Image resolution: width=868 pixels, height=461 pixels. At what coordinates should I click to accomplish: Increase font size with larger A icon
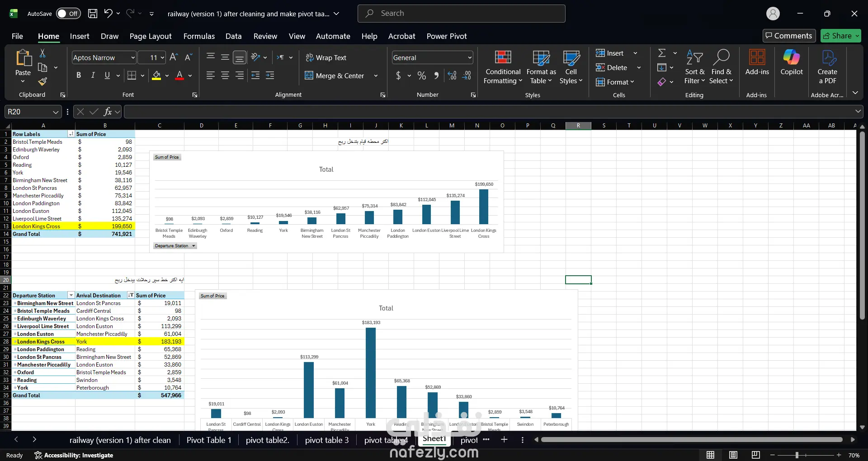(x=174, y=57)
